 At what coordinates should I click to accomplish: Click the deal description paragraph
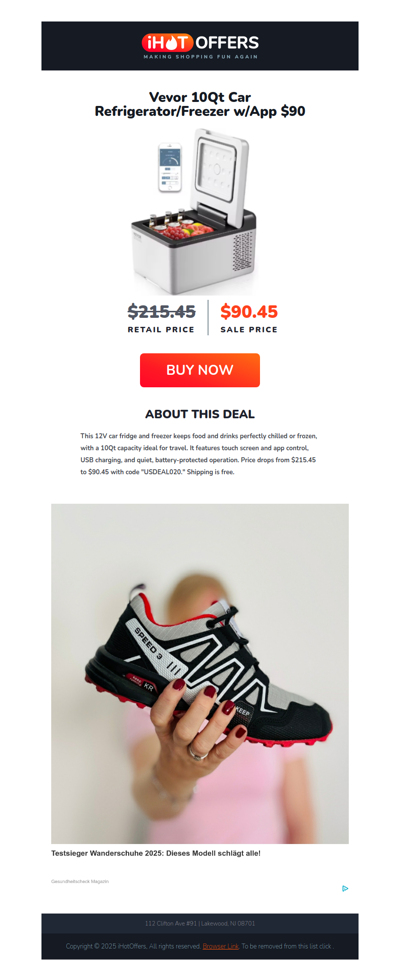coord(200,454)
